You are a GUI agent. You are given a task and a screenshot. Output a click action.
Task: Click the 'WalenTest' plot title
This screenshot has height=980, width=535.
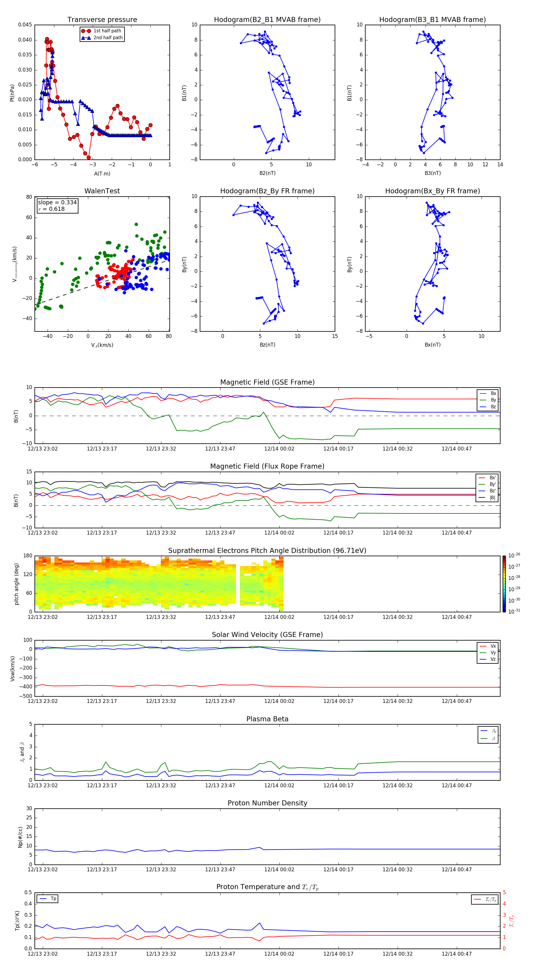point(102,191)
